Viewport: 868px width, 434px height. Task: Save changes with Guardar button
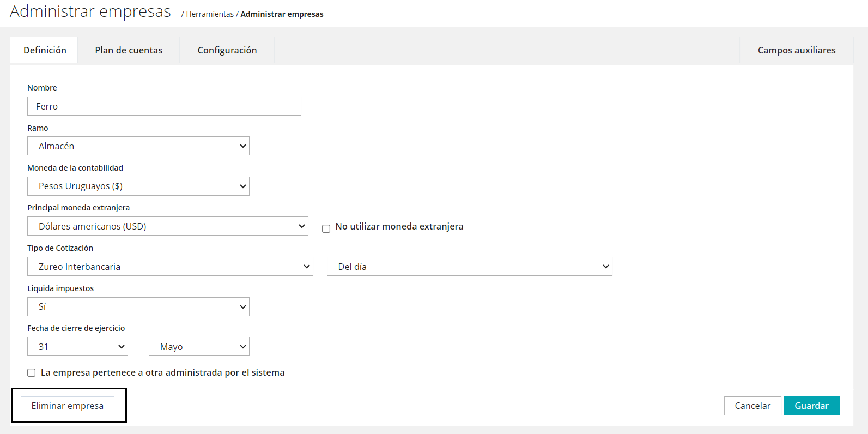pos(811,406)
